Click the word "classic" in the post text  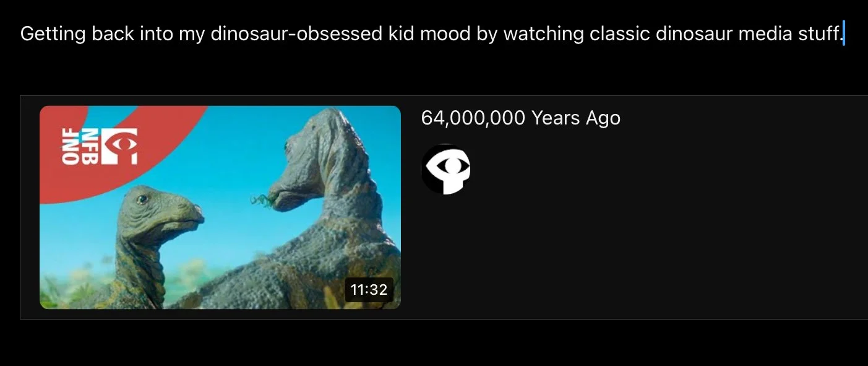tap(619, 33)
